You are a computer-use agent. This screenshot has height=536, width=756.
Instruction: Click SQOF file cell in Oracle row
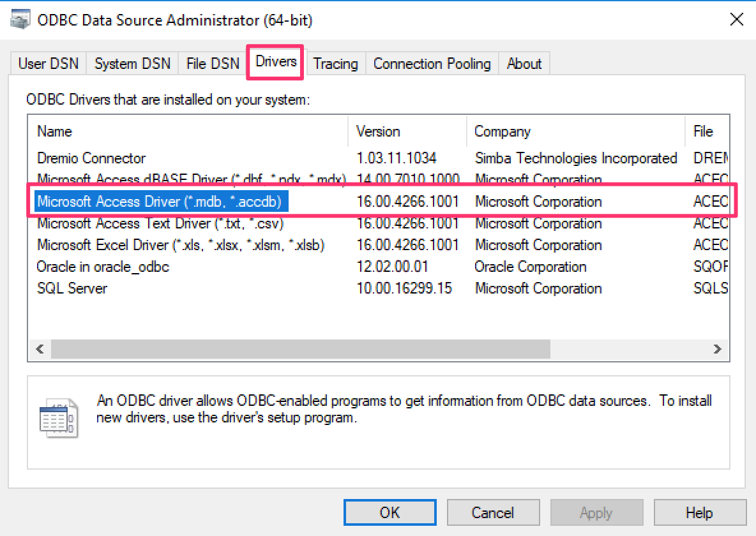(711, 267)
